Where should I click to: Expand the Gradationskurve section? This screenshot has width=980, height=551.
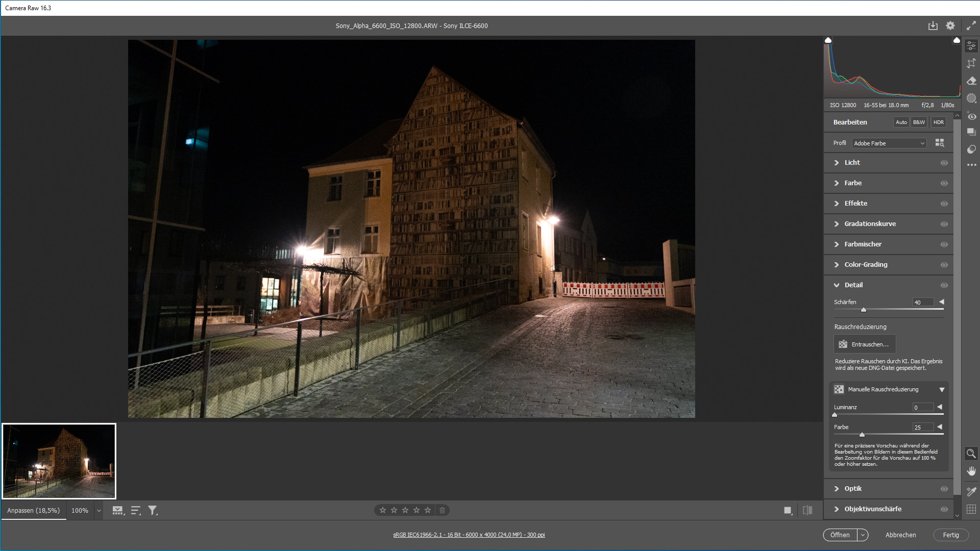870,224
